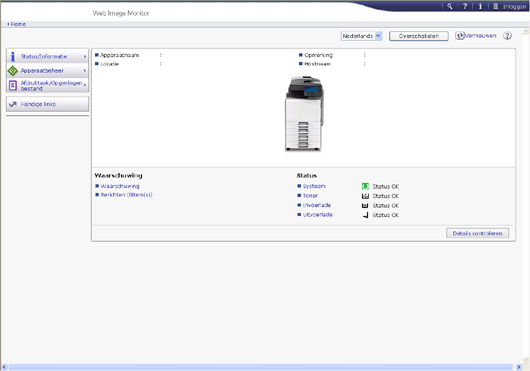
Task: Click the left scroll arrow at bottom
Action: point(4,367)
